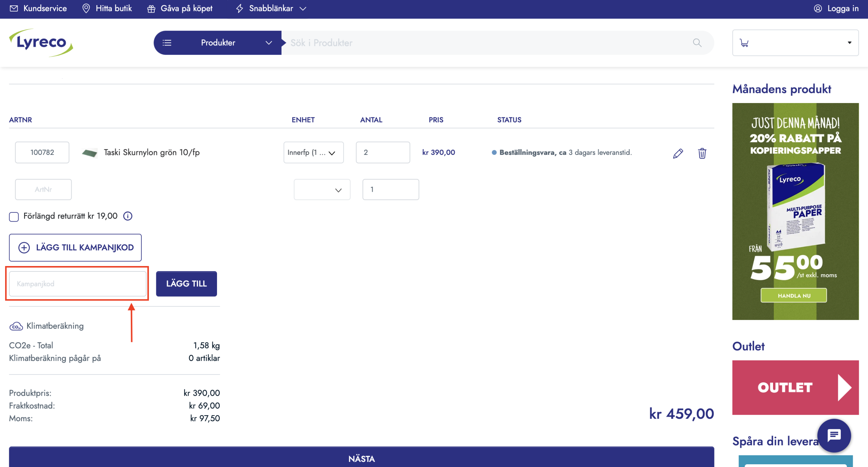The image size is (868, 467).
Task: Click the Lyreco logo
Action: (41, 43)
